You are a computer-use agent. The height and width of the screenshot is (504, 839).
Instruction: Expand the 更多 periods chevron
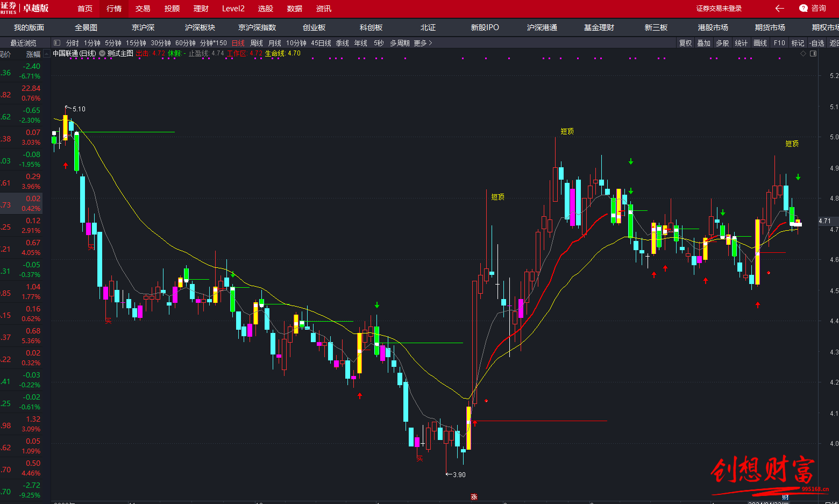click(x=430, y=43)
